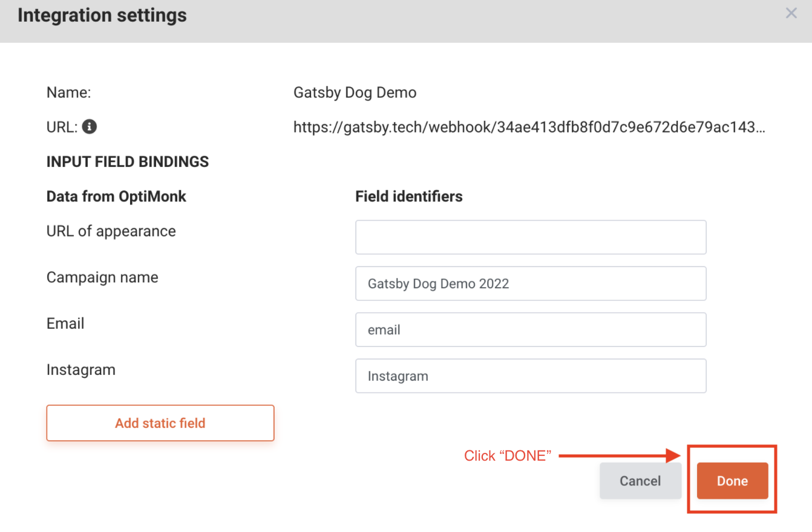Image resolution: width=812 pixels, height=532 pixels.
Task: Click the truncated gatsby.tech webhook URL text
Action: pyautogui.click(x=529, y=127)
